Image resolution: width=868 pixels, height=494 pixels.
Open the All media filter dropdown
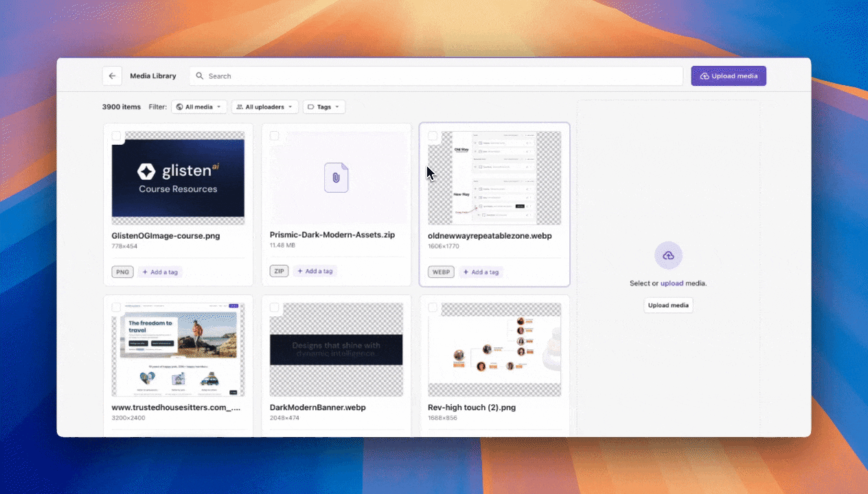point(199,106)
